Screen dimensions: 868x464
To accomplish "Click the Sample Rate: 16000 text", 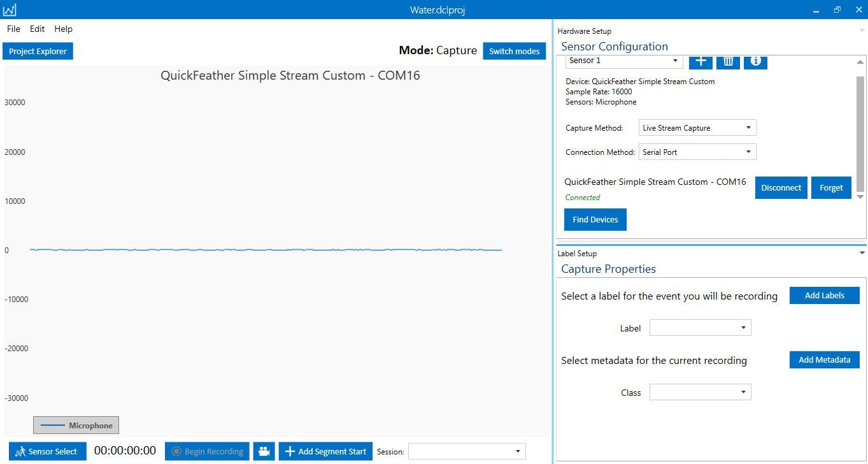I will pyautogui.click(x=599, y=92).
